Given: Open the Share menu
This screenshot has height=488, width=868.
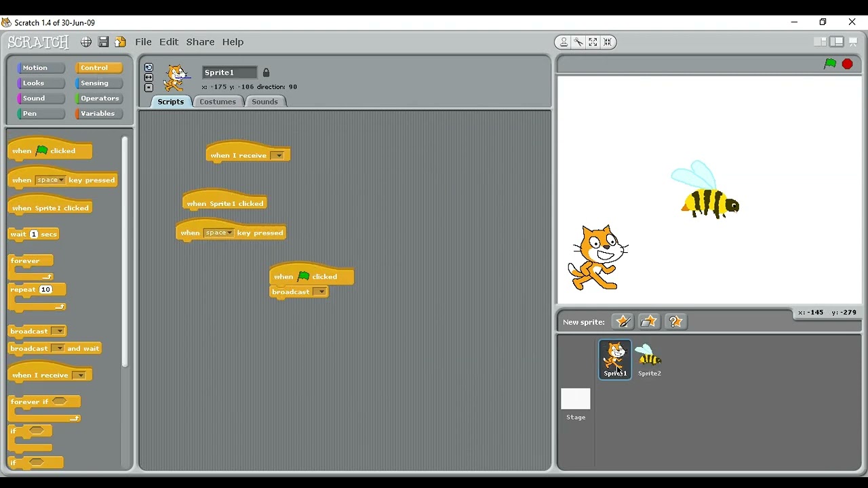Looking at the screenshot, I should [x=200, y=42].
